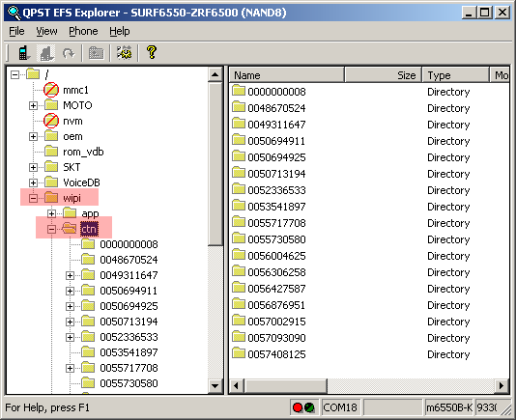Click folder icon of 0056004625 in file list
This screenshot has width=516, height=420.
pos(239,255)
